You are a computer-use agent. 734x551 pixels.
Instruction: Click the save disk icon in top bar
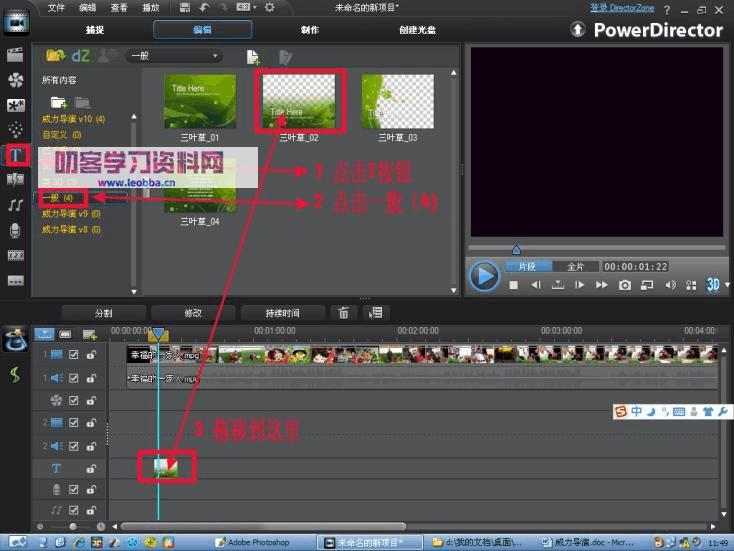point(185,7)
